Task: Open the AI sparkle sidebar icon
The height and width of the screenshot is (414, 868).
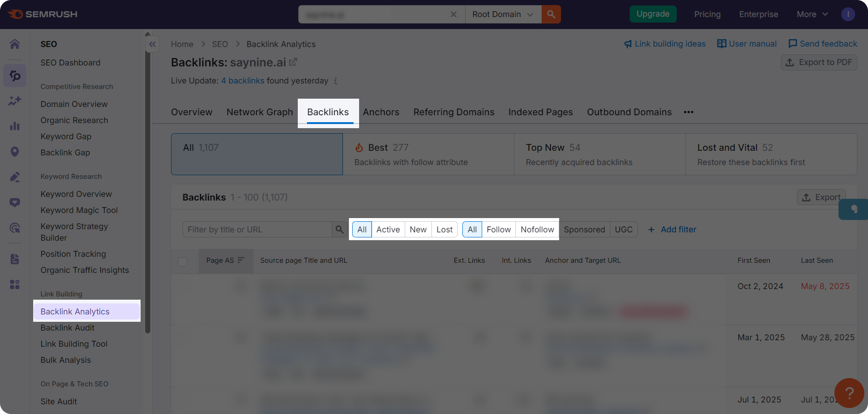Action: pyautogui.click(x=15, y=101)
